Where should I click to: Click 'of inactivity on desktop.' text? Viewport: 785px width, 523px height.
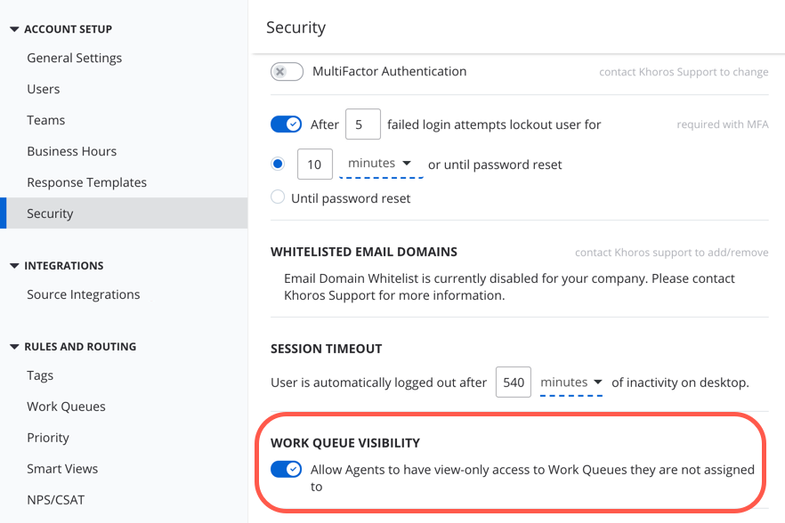[680, 383]
